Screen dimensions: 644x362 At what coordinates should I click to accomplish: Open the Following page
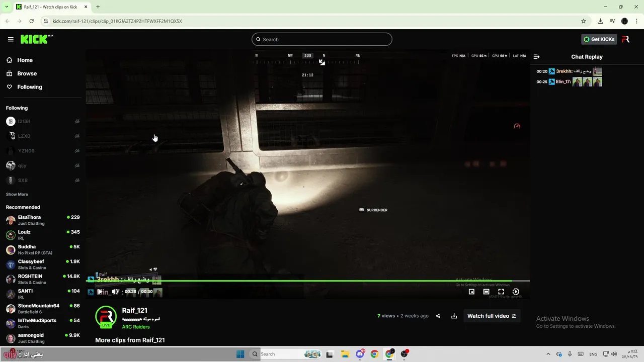click(x=30, y=87)
